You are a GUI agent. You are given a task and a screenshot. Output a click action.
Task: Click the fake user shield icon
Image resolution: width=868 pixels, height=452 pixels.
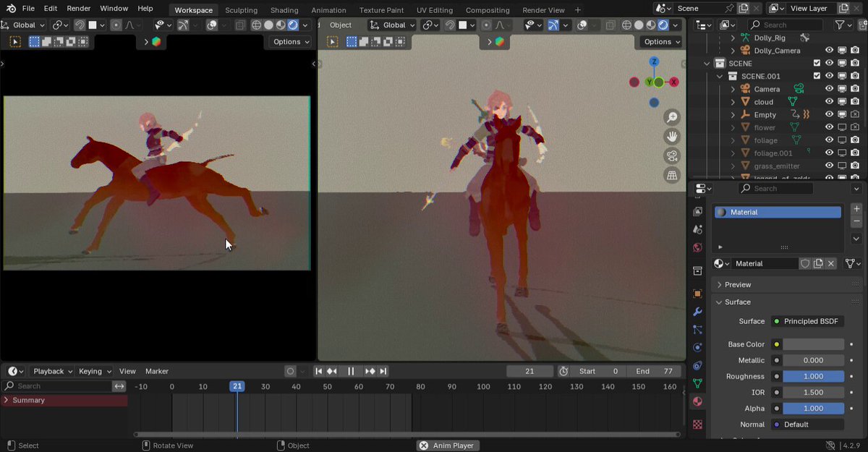[804, 264]
